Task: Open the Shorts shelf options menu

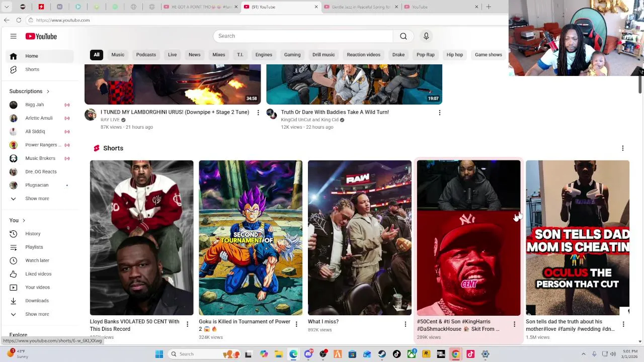Action: pyautogui.click(x=623, y=148)
